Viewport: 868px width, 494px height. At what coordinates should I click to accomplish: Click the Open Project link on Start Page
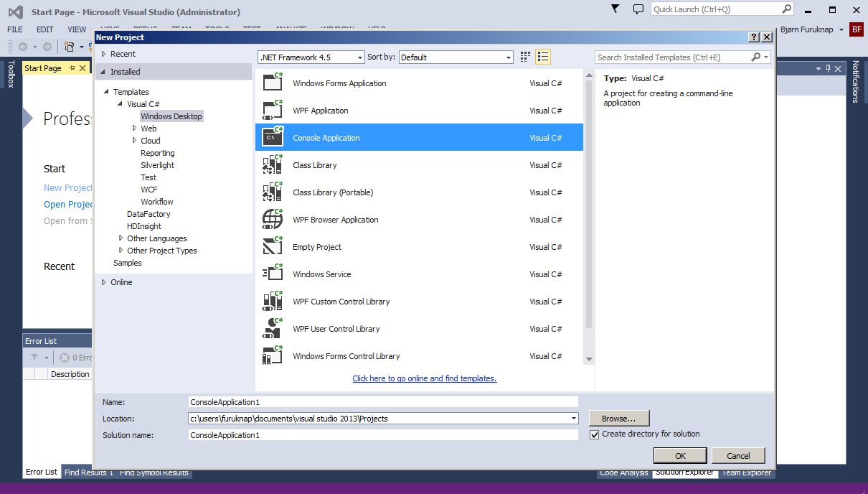point(69,205)
